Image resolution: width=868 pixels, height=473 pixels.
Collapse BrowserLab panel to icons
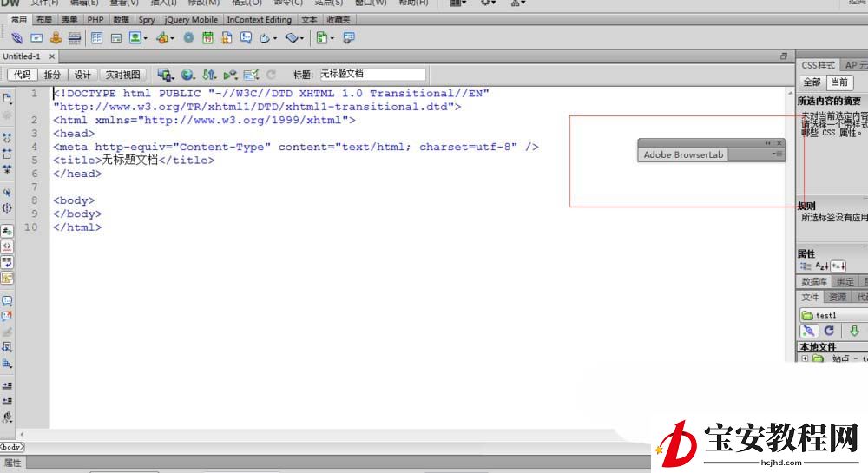(x=768, y=143)
